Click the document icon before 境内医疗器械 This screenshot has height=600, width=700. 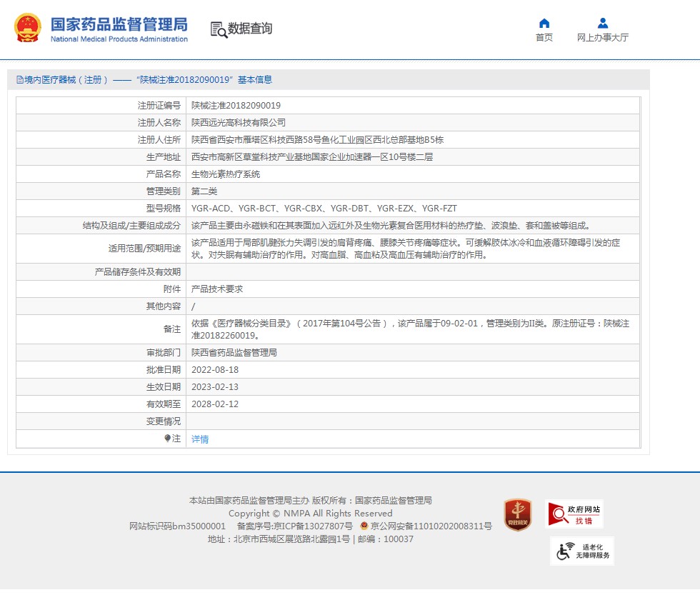(20, 80)
